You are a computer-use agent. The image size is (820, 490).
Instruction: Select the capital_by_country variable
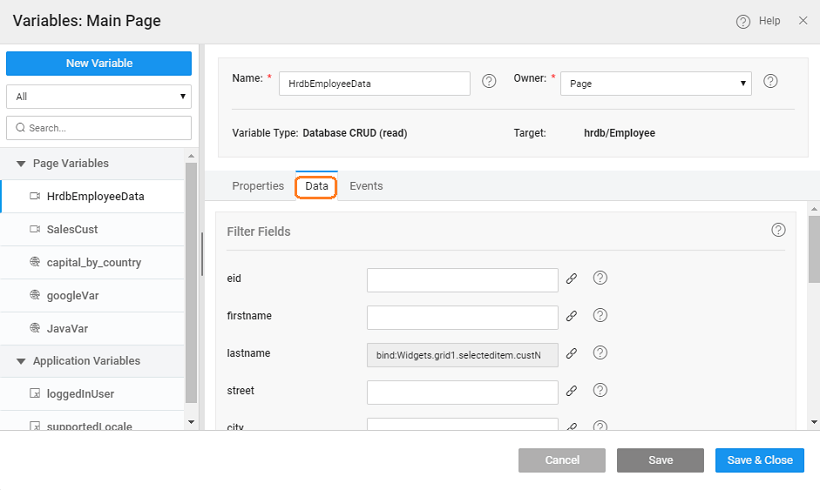[93, 263]
